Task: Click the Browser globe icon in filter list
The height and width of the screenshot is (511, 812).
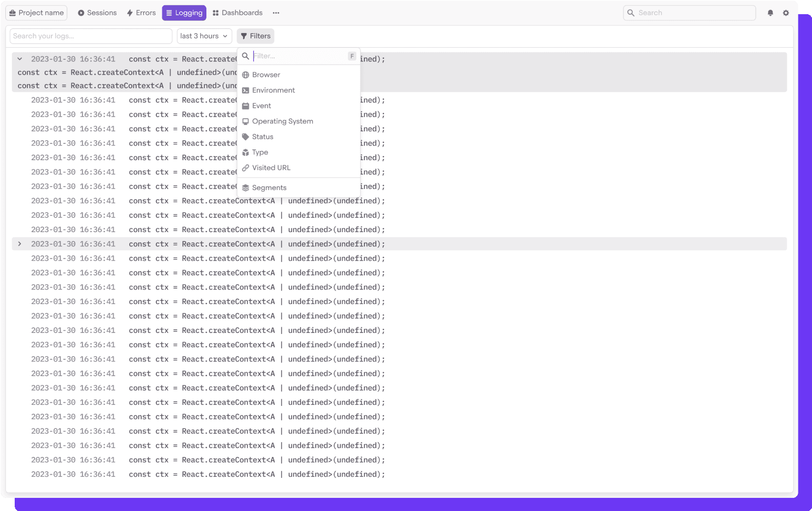Action: pyautogui.click(x=245, y=75)
